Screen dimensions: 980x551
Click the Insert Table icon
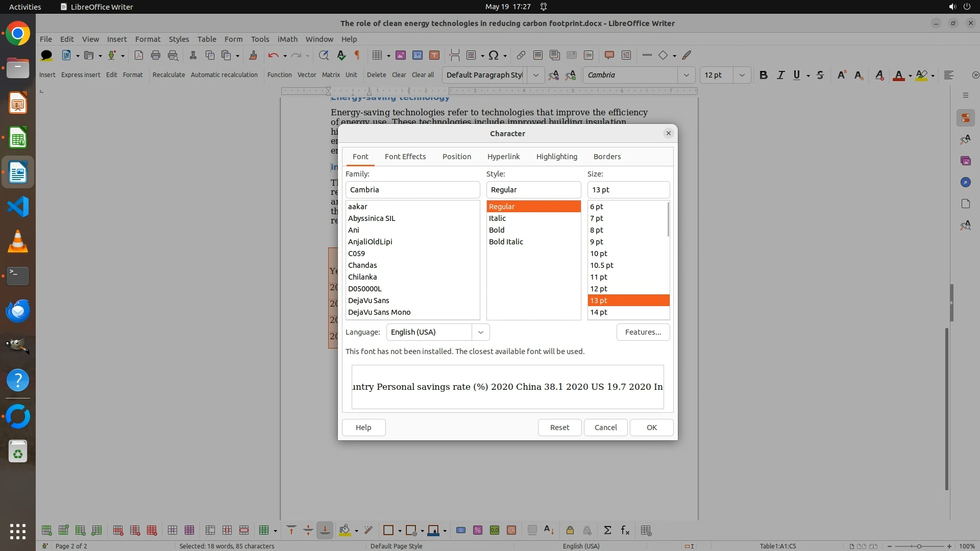click(377, 55)
